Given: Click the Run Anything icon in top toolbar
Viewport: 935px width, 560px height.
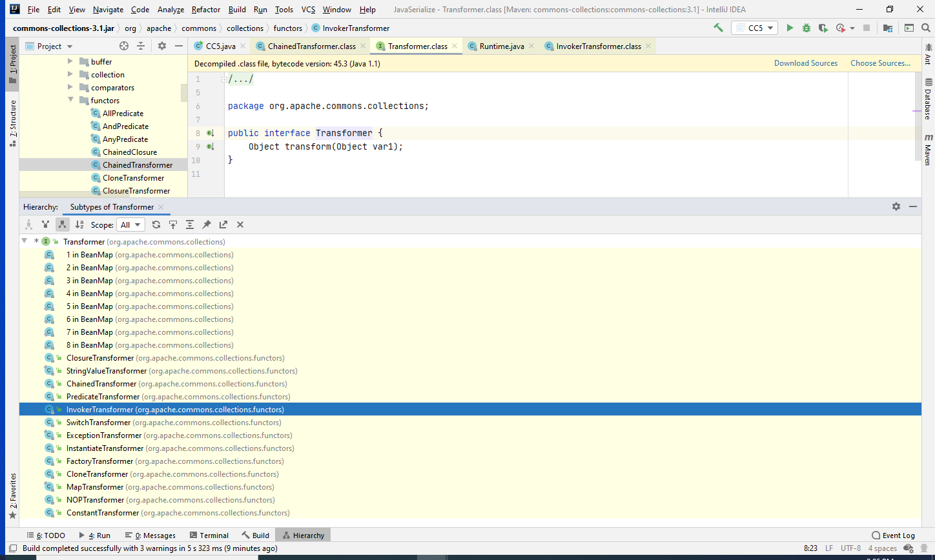Looking at the screenshot, I should pos(909,28).
